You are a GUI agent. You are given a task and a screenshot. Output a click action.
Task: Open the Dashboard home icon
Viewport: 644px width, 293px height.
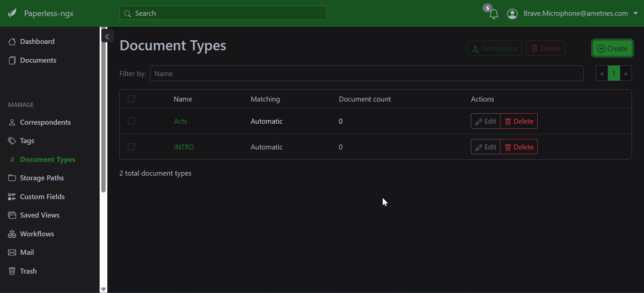[x=12, y=42]
